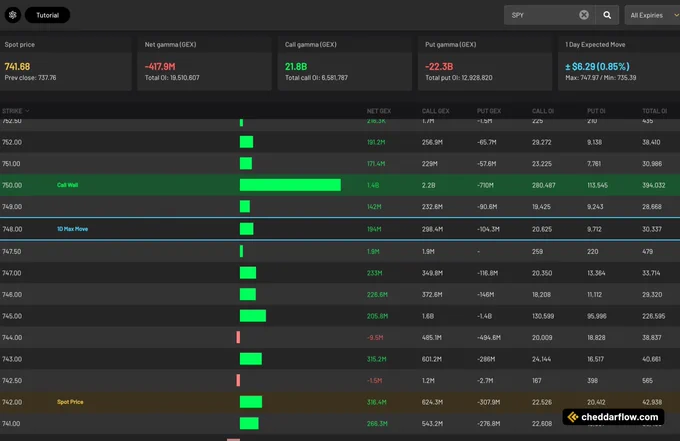Click call OI value 280,487
The width and height of the screenshot is (680, 441).
(x=544, y=185)
